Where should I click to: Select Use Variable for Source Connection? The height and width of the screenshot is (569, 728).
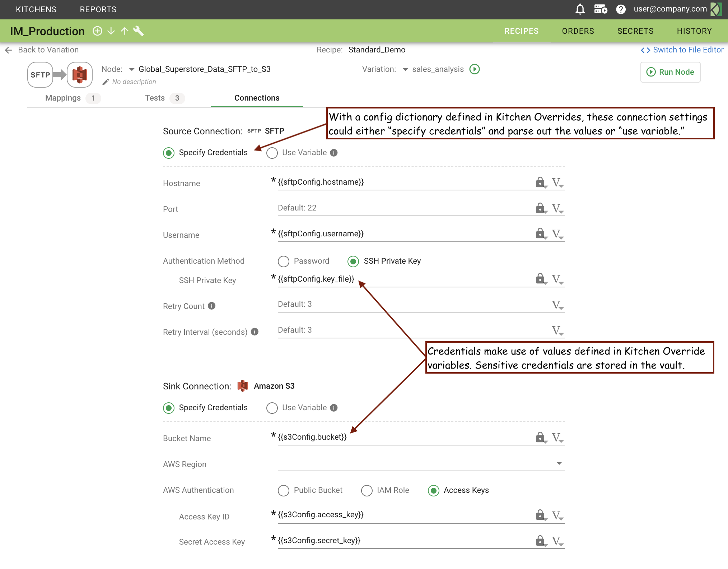272,153
